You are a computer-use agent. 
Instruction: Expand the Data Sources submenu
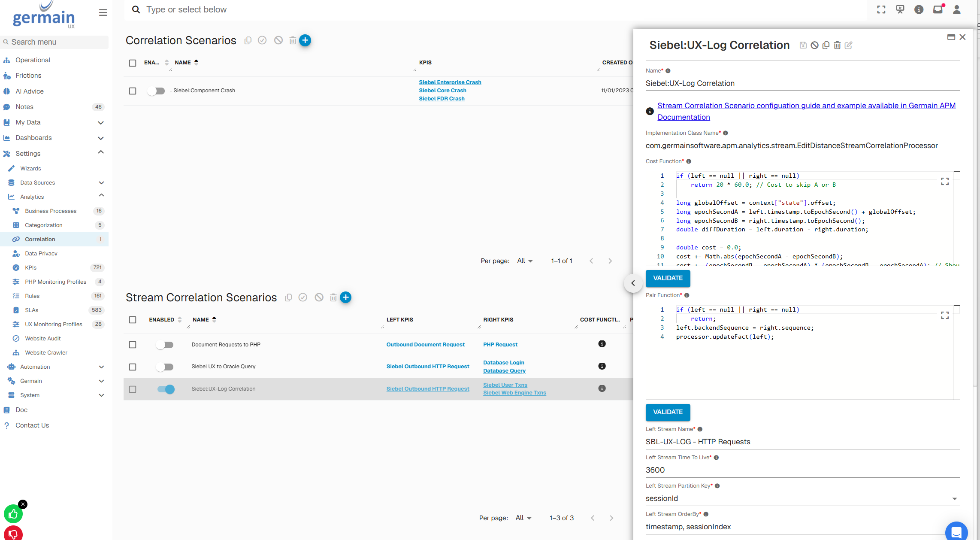point(54,182)
